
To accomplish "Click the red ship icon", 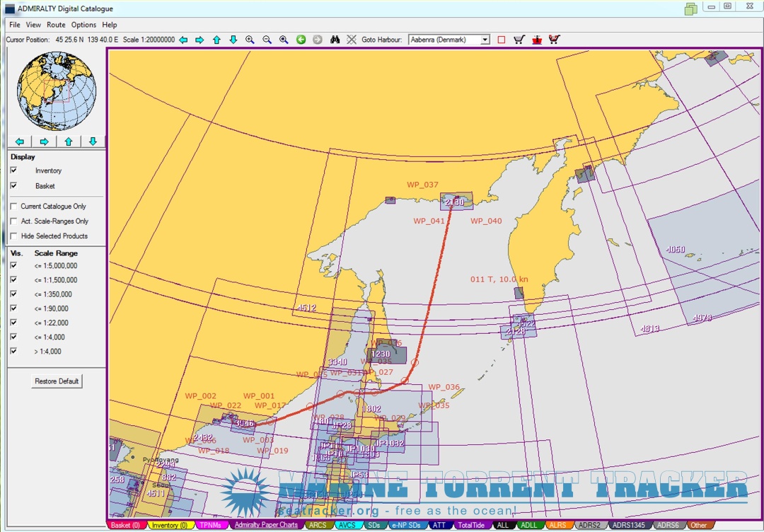I will [x=537, y=40].
